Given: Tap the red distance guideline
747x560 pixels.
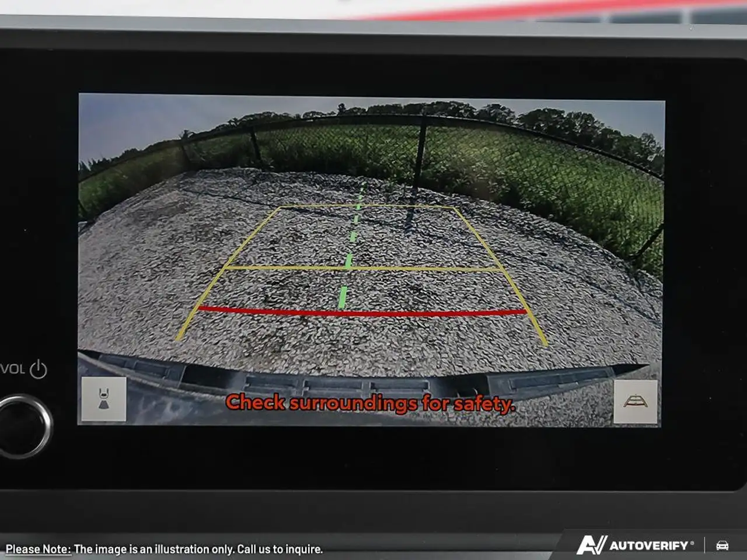Looking at the screenshot, I should click(362, 312).
